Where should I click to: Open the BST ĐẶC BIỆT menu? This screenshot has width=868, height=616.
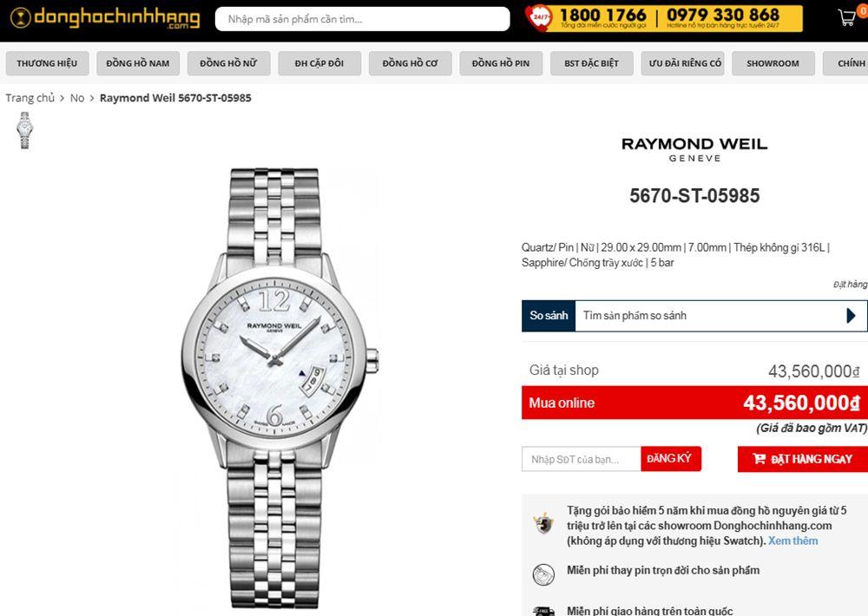point(591,63)
